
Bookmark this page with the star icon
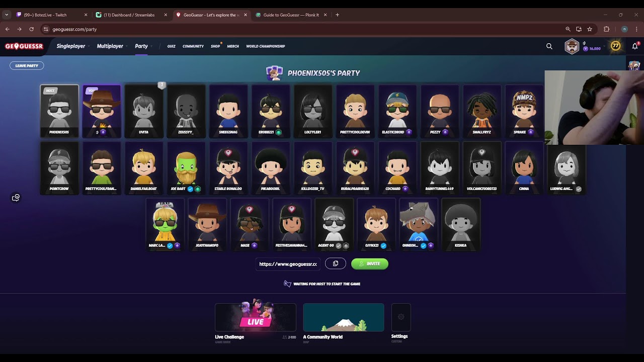[590, 29]
